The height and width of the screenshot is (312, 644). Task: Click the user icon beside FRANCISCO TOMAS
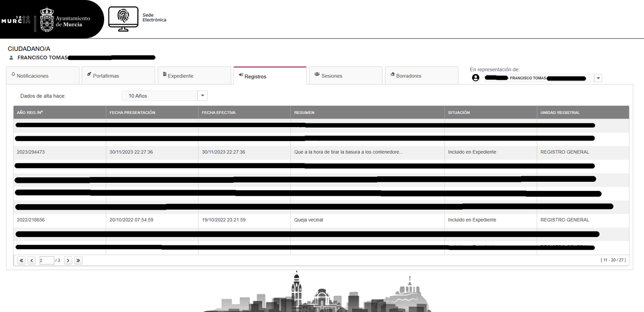(x=11, y=57)
